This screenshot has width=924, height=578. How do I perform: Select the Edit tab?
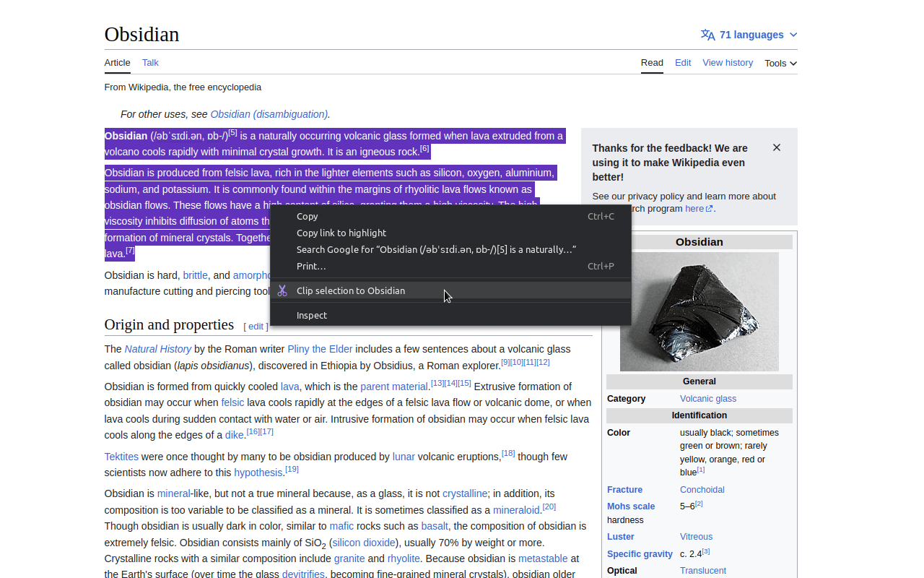(682, 63)
